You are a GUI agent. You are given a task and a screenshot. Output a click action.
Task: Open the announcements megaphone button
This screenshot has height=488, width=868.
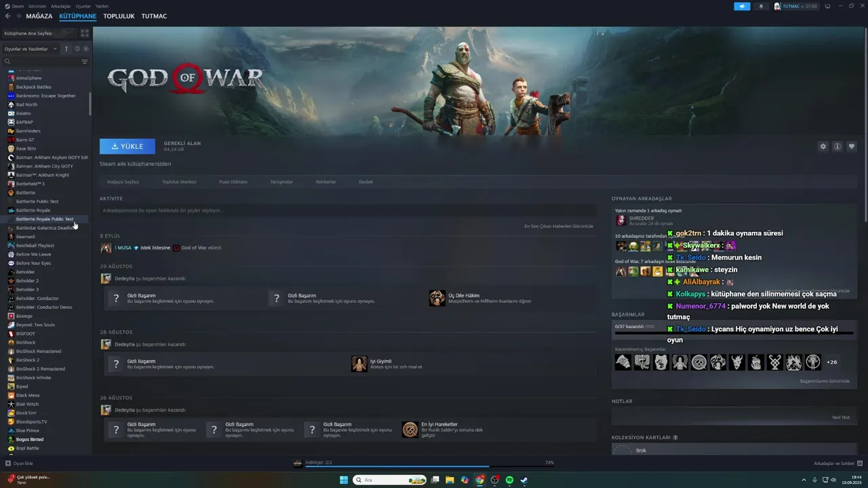tap(742, 6)
